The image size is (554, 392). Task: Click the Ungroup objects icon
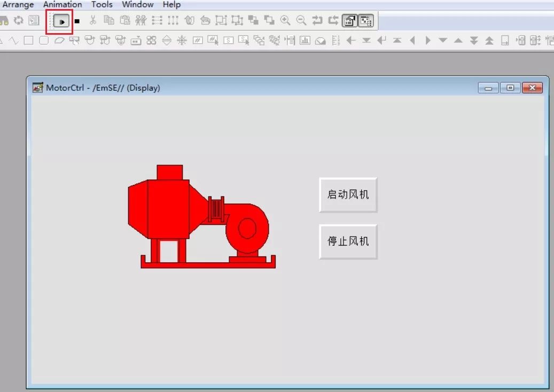point(237,20)
